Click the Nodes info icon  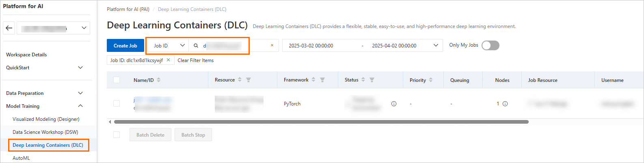coord(505,104)
